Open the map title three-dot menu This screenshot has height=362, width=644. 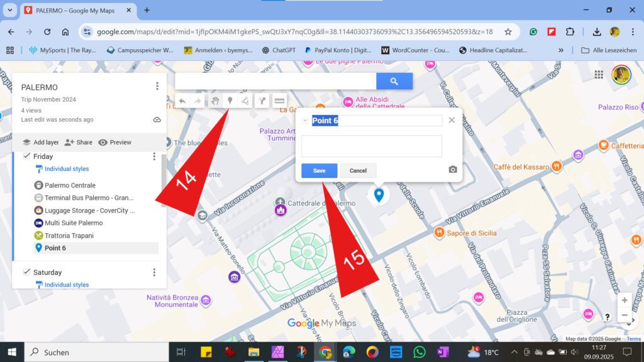pyautogui.click(x=157, y=87)
